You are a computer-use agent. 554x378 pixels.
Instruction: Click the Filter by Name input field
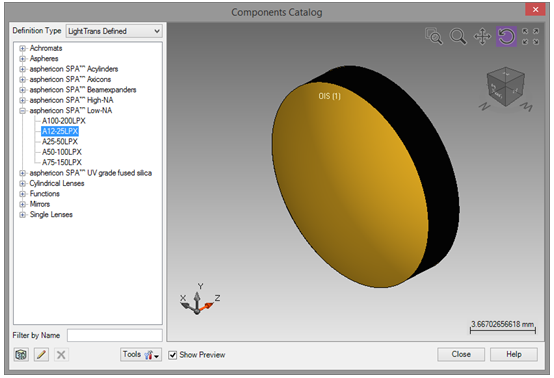(x=115, y=335)
